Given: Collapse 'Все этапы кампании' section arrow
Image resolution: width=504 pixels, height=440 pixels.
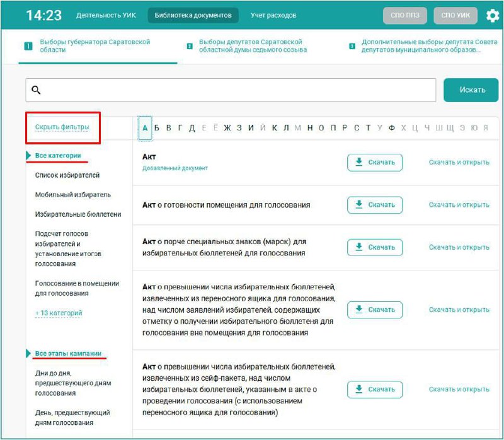Looking at the screenshot, I should (28, 354).
